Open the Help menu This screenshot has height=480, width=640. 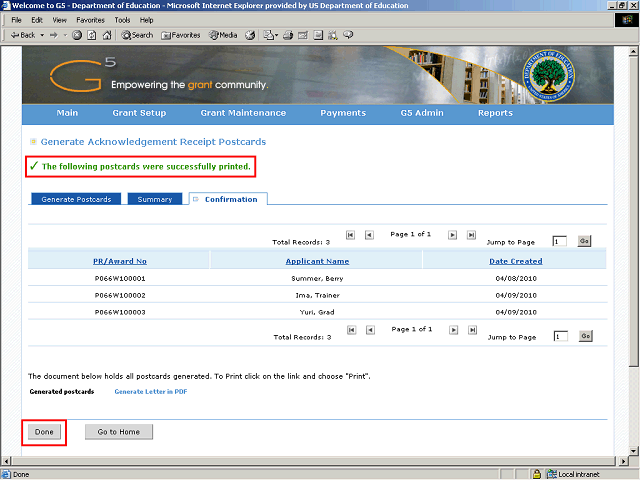pos(146,20)
